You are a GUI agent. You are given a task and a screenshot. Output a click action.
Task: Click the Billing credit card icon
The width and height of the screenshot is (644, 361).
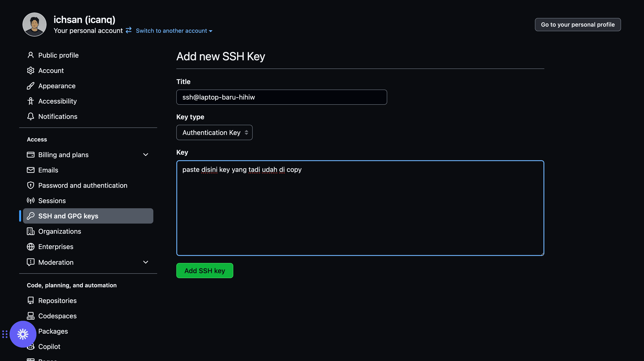click(x=30, y=155)
